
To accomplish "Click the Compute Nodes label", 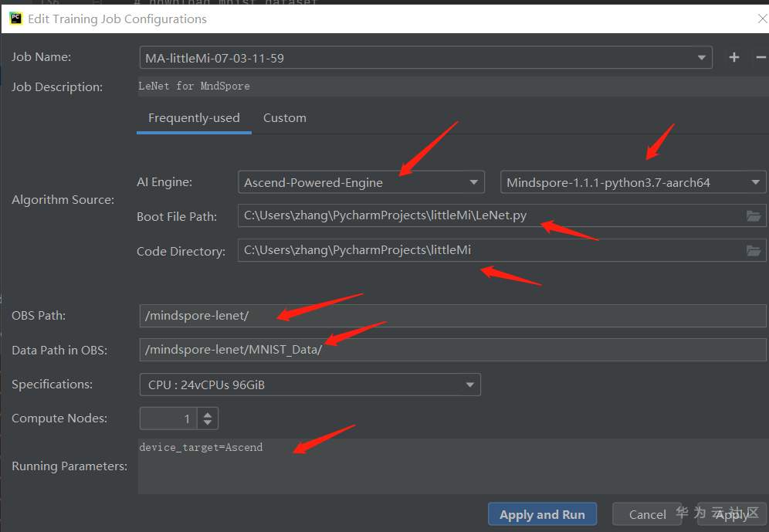I will click(x=59, y=418).
